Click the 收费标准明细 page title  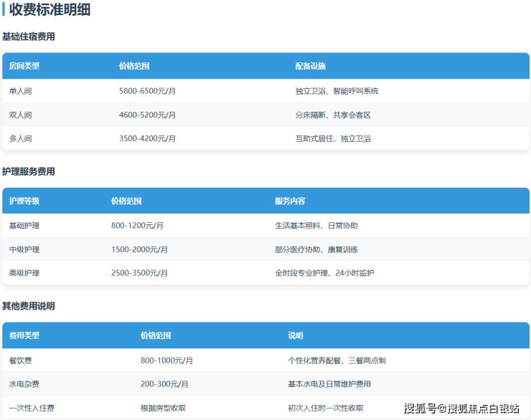50,10
